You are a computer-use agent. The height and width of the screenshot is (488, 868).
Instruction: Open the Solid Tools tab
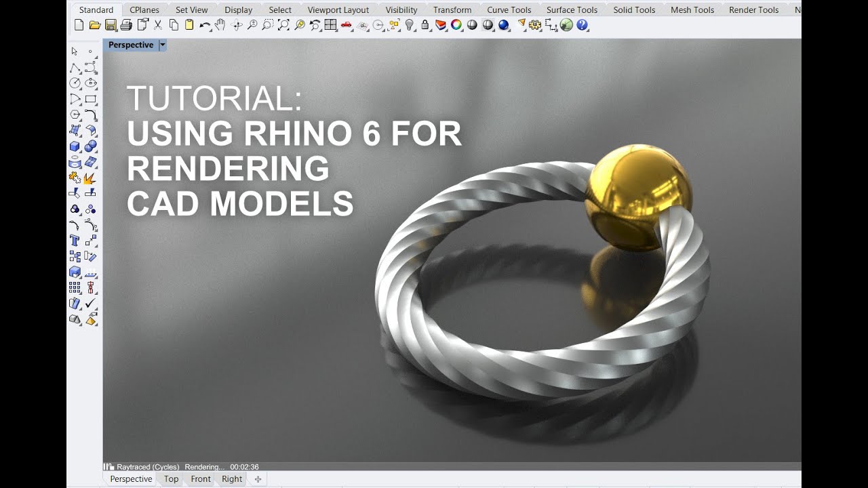coord(634,10)
